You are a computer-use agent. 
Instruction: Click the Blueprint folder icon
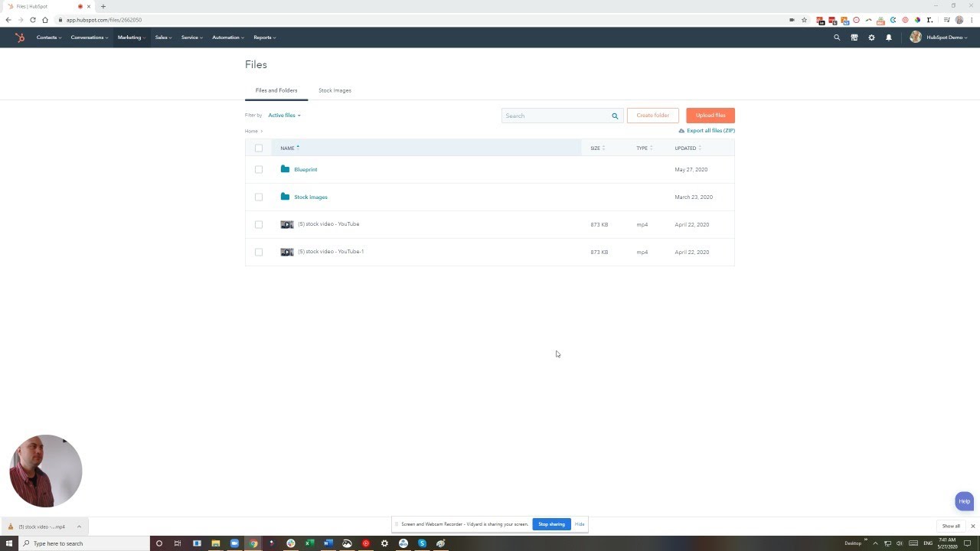[285, 169]
